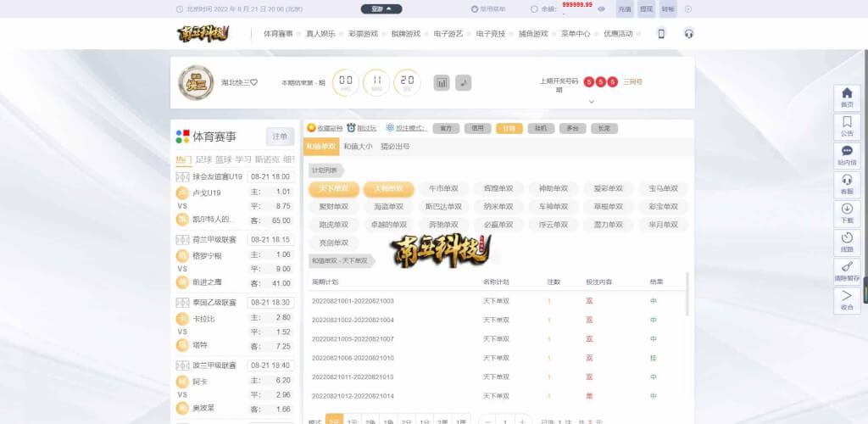Select the 官方 betting mode
The image size is (868, 424).
tap(446, 128)
